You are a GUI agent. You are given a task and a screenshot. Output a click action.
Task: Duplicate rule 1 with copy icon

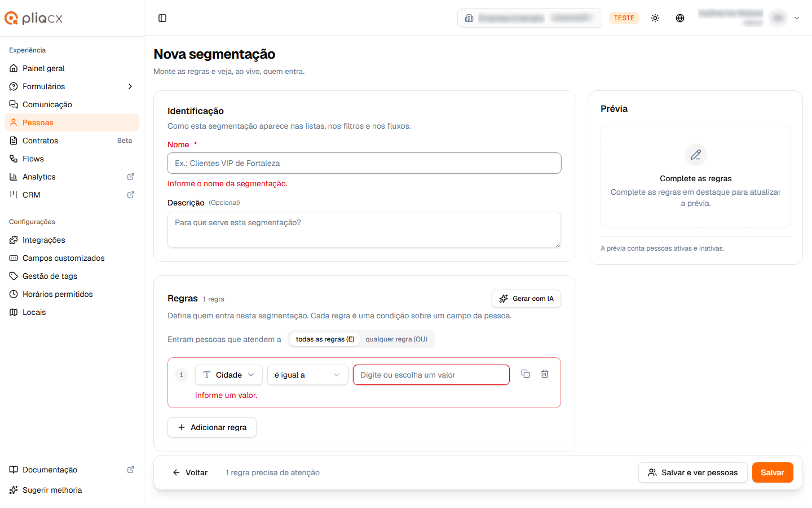[x=526, y=374]
